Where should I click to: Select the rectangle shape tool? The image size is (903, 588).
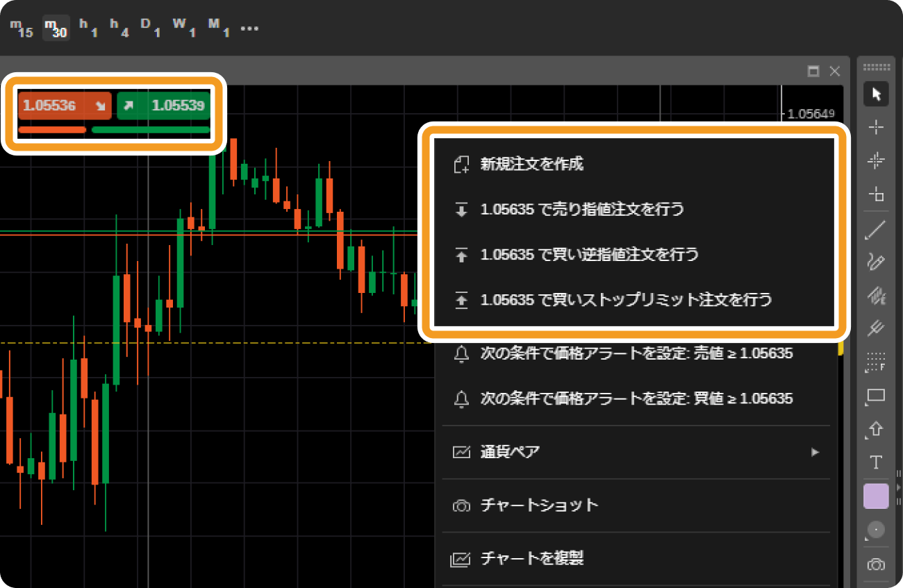coord(876,396)
